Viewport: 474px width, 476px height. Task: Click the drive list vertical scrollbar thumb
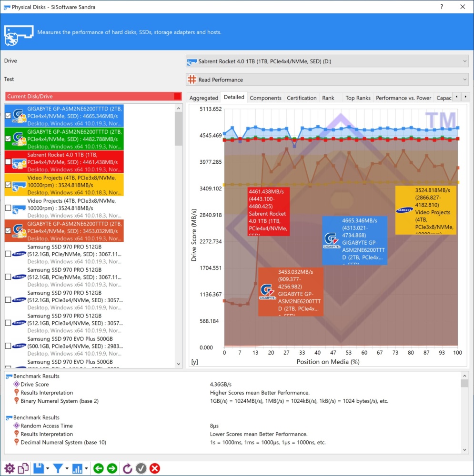coord(178,129)
